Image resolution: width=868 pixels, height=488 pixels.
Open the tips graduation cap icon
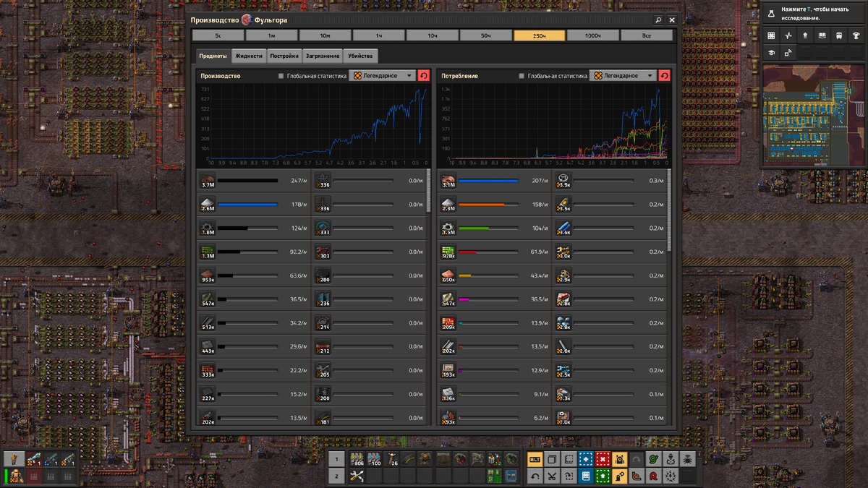pos(772,53)
